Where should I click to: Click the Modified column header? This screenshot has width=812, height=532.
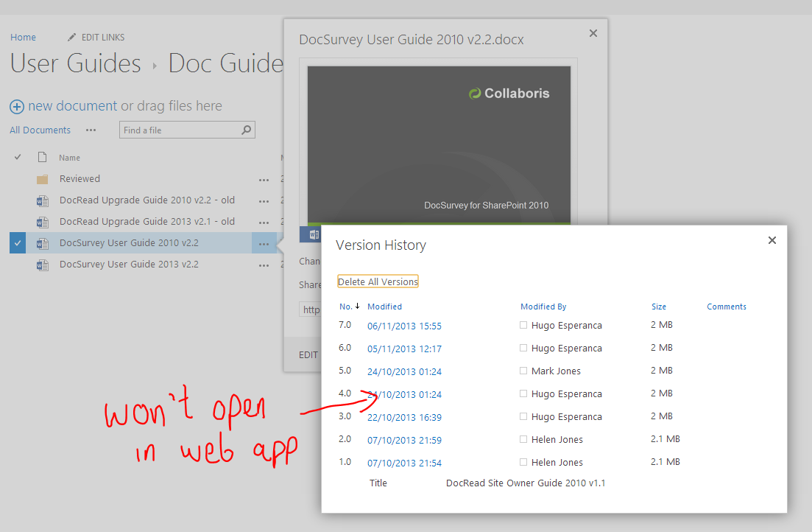click(384, 307)
